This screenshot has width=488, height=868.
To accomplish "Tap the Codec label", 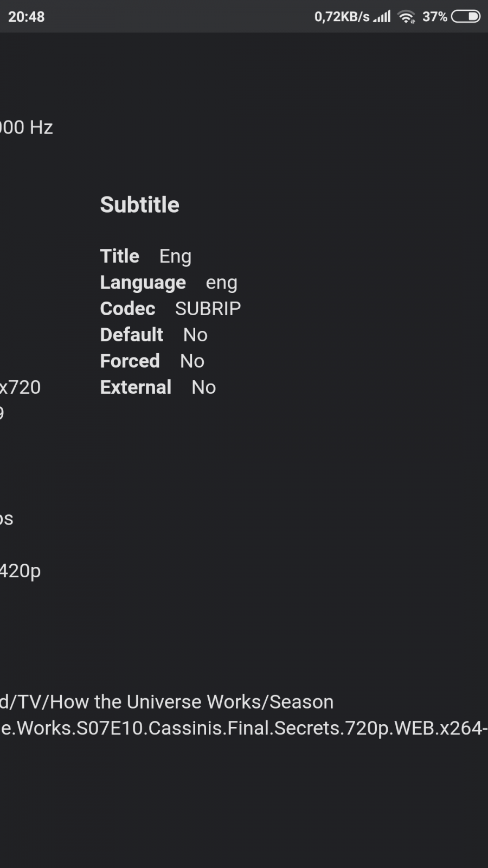I will click(127, 309).
